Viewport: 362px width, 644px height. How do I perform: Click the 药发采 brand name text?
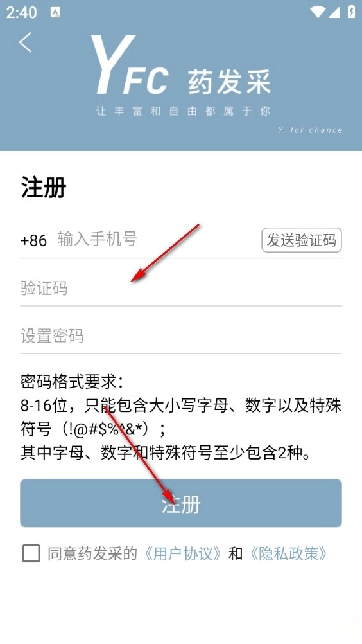point(230,82)
